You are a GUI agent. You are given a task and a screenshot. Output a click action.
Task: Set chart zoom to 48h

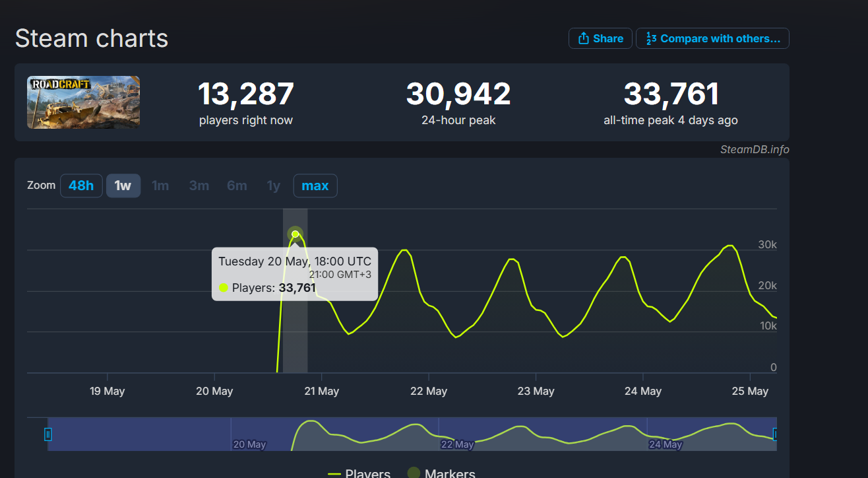81,186
